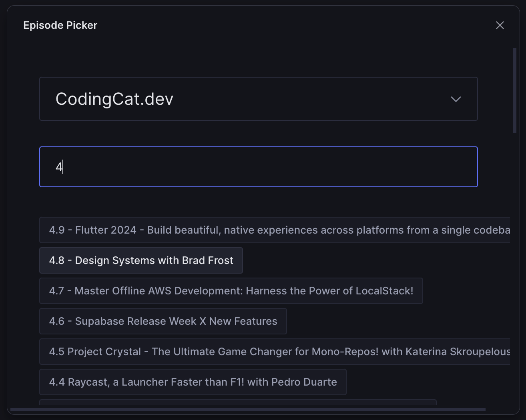526x420 pixels.
Task: Click horizontal scrollbar track right of thumb
Action: pos(500,410)
